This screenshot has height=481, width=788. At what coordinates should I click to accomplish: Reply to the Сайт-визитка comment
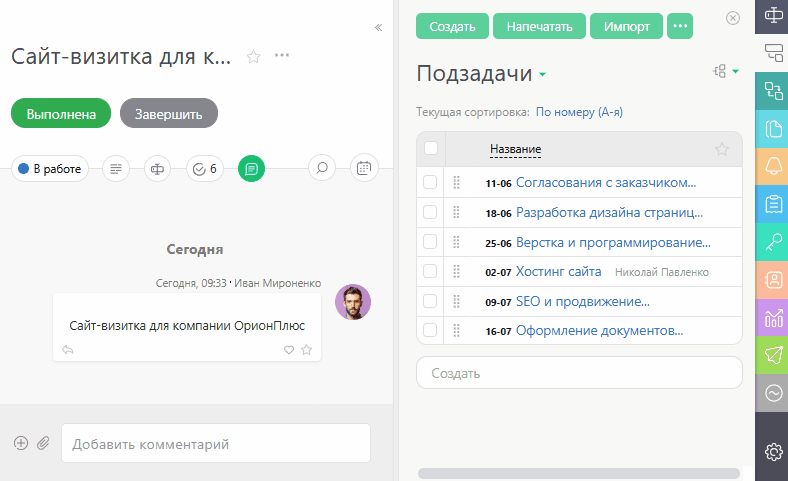[68, 349]
